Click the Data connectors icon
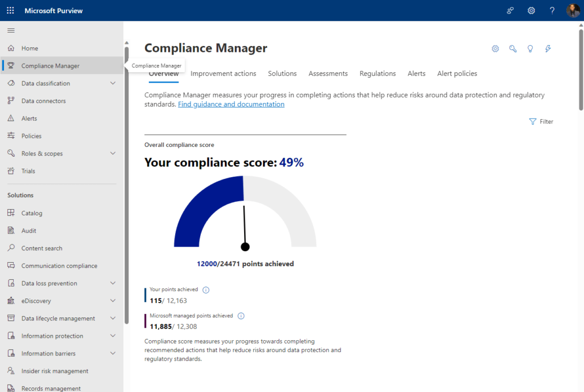 (x=11, y=100)
